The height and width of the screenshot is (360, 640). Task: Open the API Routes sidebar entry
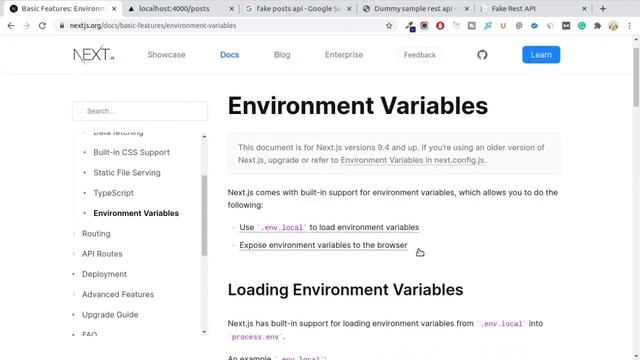(x=102, y=254)
